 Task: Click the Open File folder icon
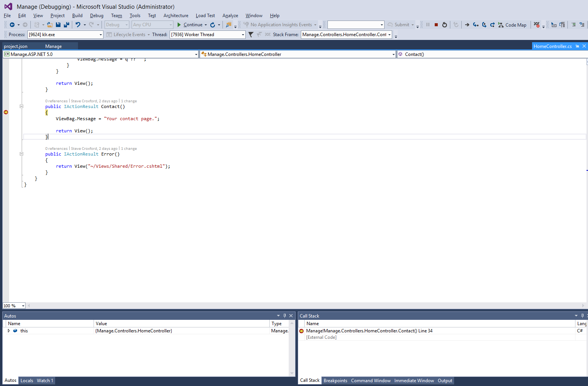pyautogui.click(x=49, y=25)
